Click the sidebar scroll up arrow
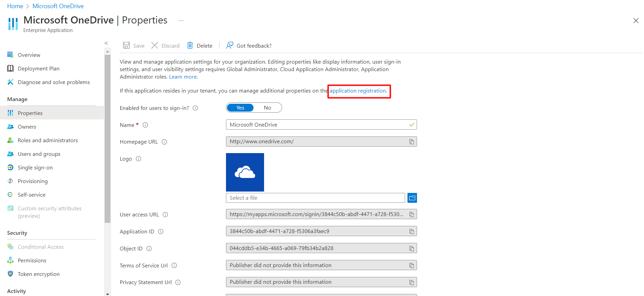This screenshot has height=296, width=644. point(108,52)
